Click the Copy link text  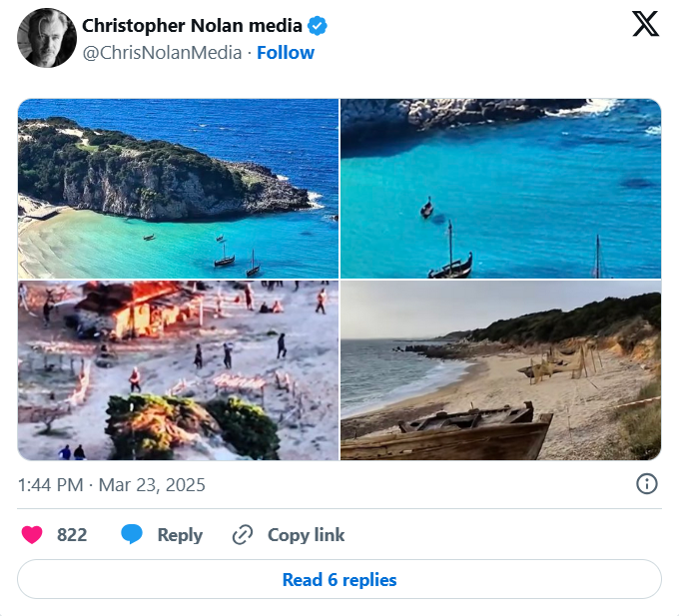point(306,534)
